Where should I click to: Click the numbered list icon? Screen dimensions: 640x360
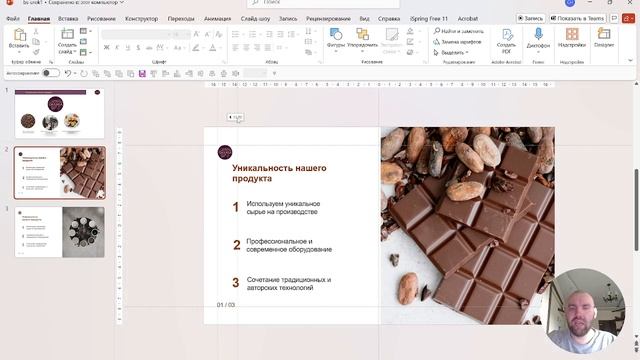pos(252,34)
